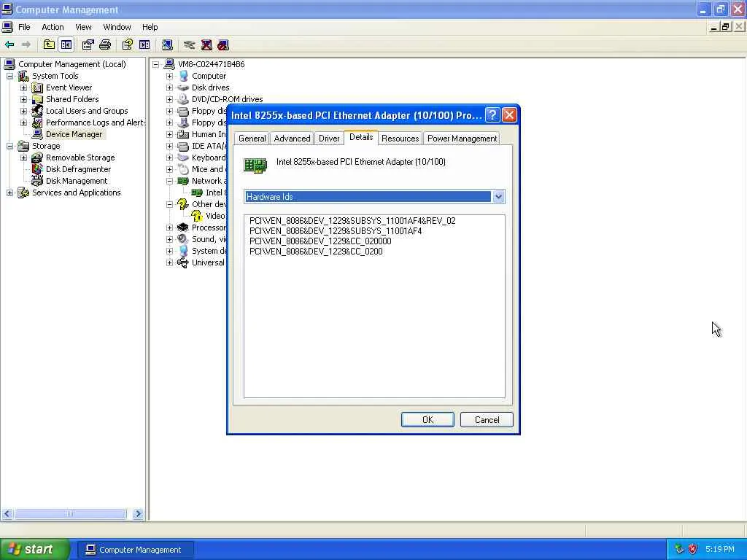The height and width of the screenshot is (560, 747).
Task: Click the yellow question mark Other devices icon
Action: pos(182,204)
